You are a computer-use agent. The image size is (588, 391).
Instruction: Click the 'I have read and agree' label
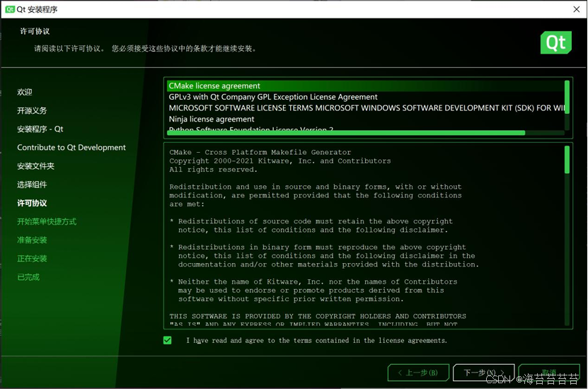[316, 340]
